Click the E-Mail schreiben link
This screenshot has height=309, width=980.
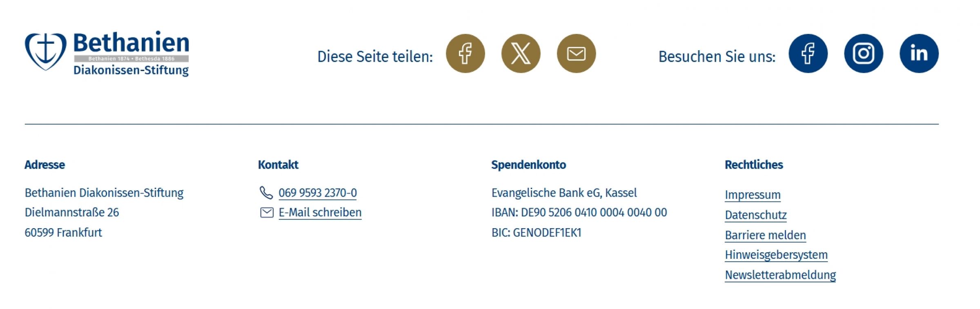point(320,211)
